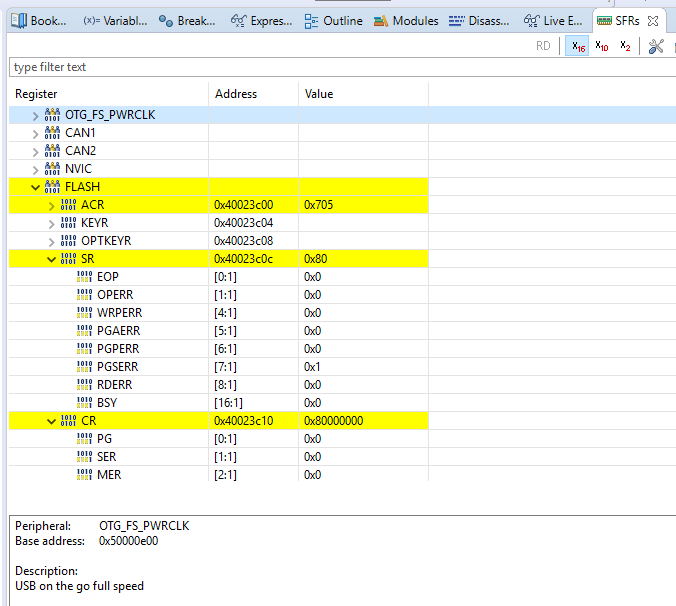The width and height of the screenshot is (676, 606).
Task: Click the ACR register icon
Action: pos(69,205)
